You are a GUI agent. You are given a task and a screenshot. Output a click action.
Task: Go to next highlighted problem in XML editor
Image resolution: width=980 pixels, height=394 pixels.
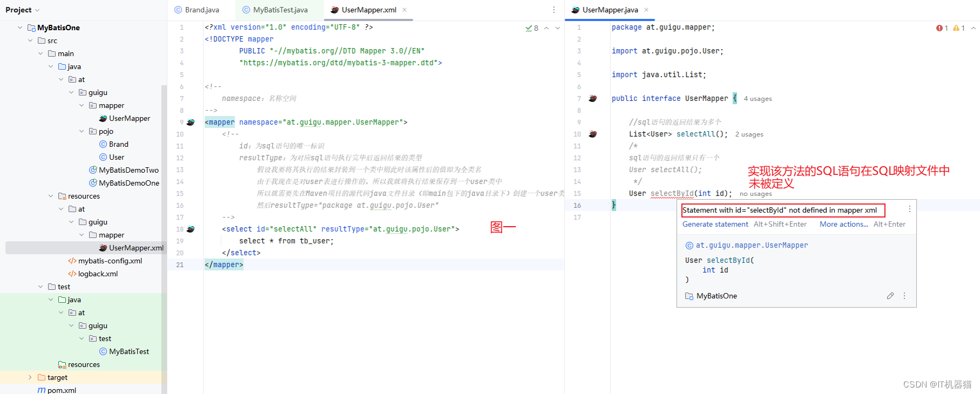558,28
